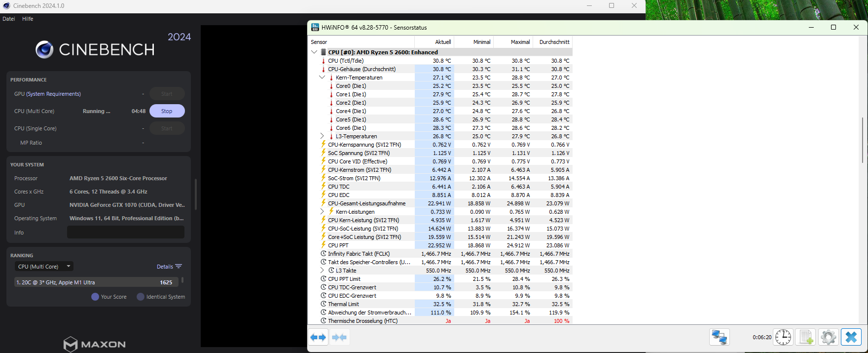Click lightning icon of CPU-Kernspannung row
This screenshot has width=868, height=353.
pos(324,145)
